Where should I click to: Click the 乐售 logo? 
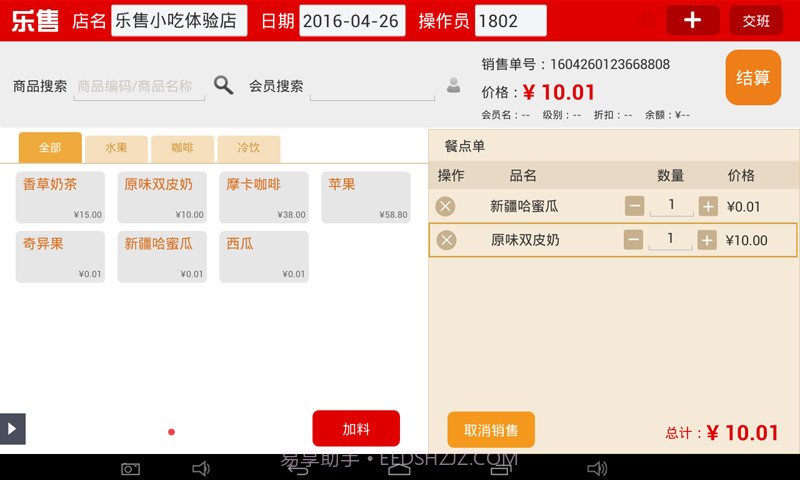(35, 21)
